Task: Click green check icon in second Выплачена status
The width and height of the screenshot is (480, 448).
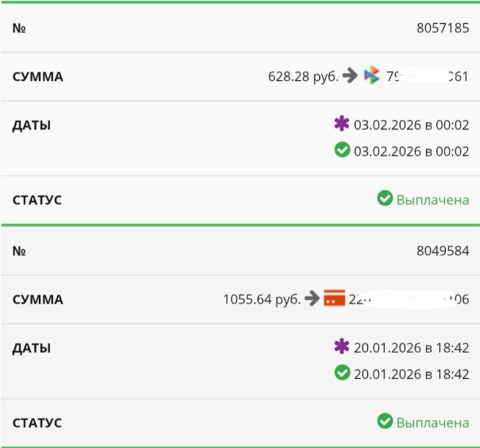Action: (385, 422)
